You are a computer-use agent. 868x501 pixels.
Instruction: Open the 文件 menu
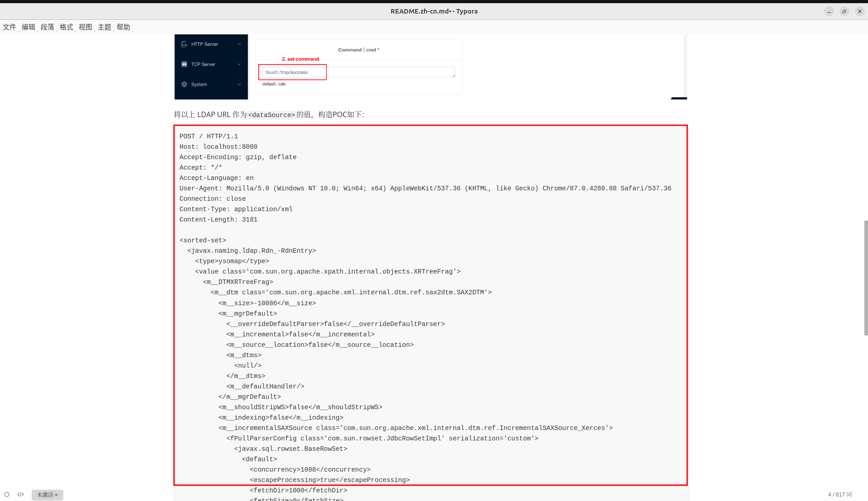pyautogui.click(x=9, y=27)
